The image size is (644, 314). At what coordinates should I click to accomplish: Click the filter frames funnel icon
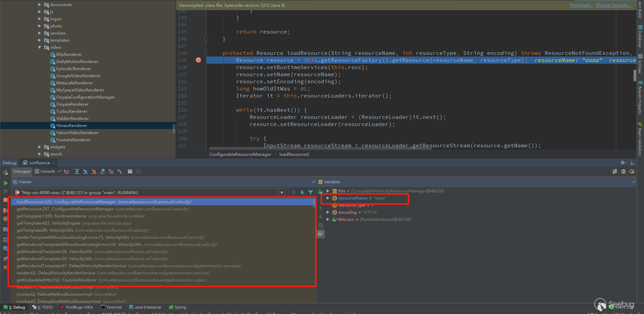coord(310,192)
